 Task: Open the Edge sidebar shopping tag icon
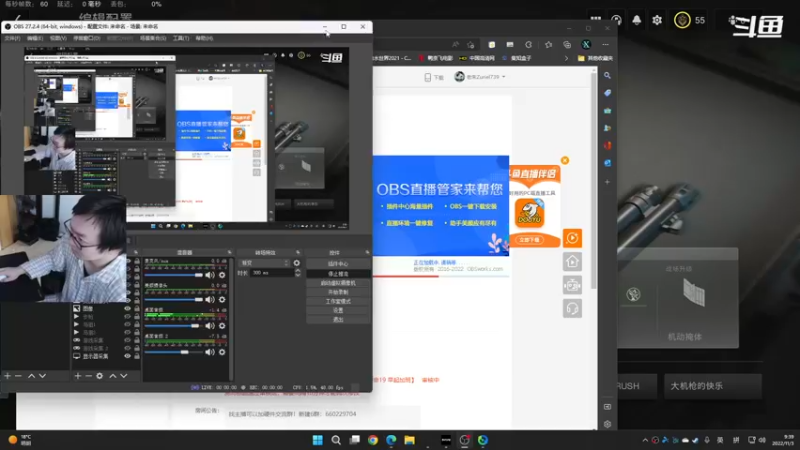607,93
